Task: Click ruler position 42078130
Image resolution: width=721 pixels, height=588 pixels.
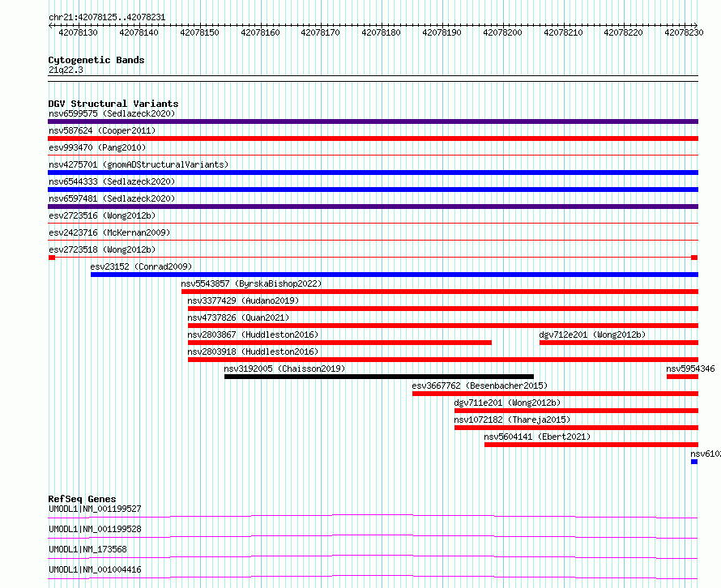Action: [78, 32]
